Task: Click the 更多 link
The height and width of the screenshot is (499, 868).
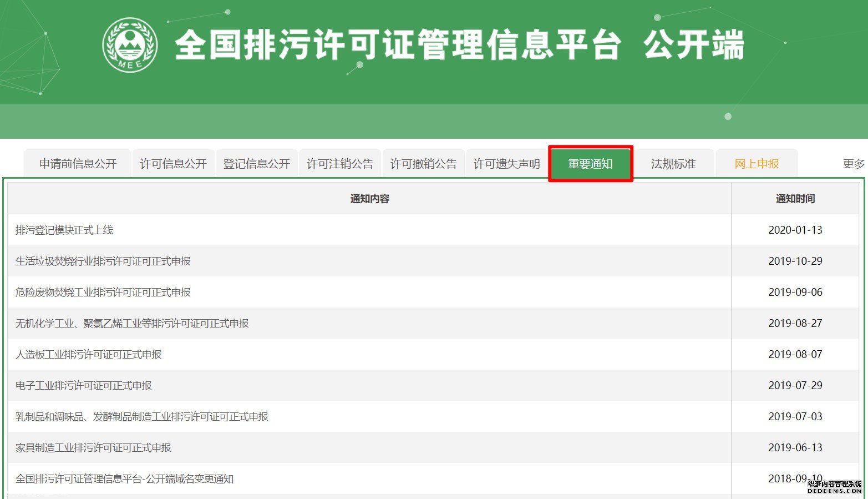Action: pos(853,164)
